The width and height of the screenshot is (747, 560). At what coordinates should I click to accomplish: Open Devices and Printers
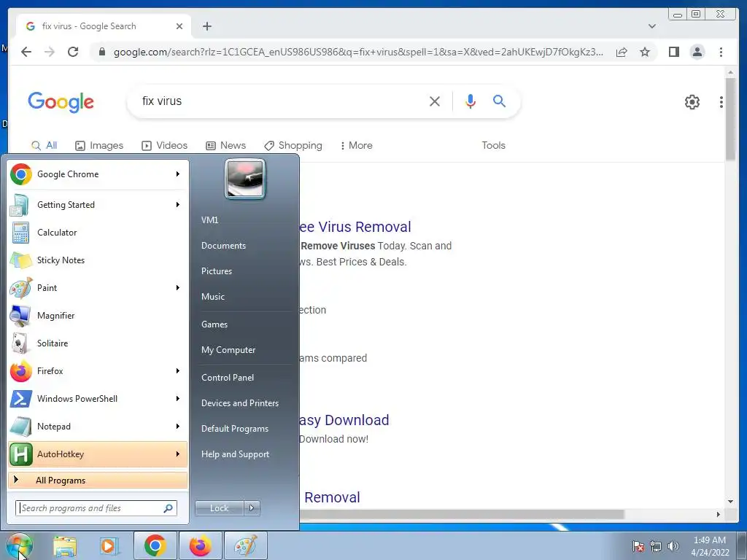pyautogui.click(x=239, y=402)
